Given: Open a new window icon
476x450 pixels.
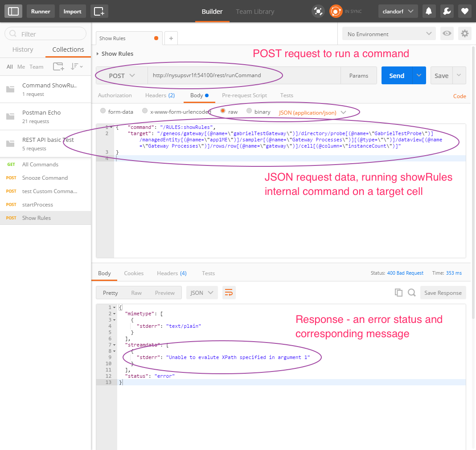Looking at the screenshot, I should [x=99, y=11].
